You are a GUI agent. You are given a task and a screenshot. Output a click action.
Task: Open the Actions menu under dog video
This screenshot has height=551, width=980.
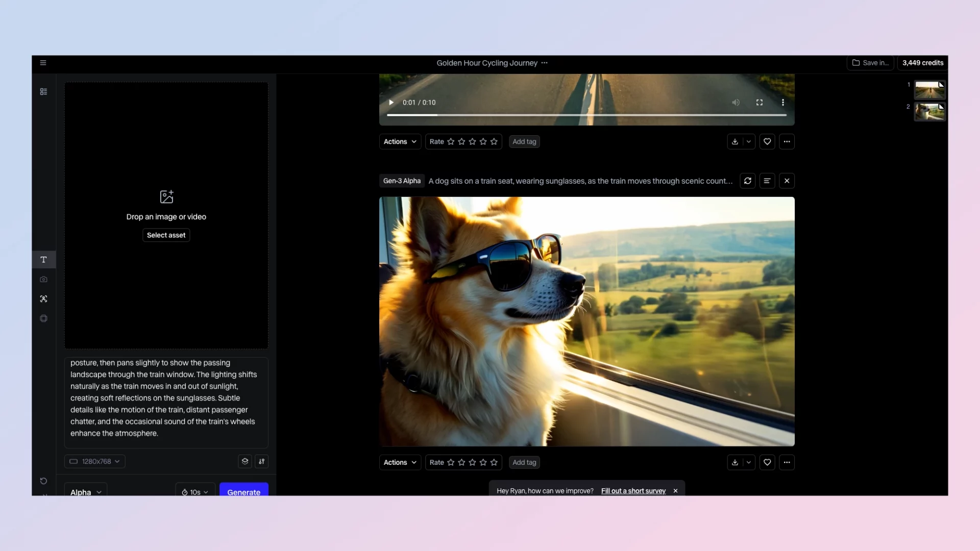coord(400,462)
